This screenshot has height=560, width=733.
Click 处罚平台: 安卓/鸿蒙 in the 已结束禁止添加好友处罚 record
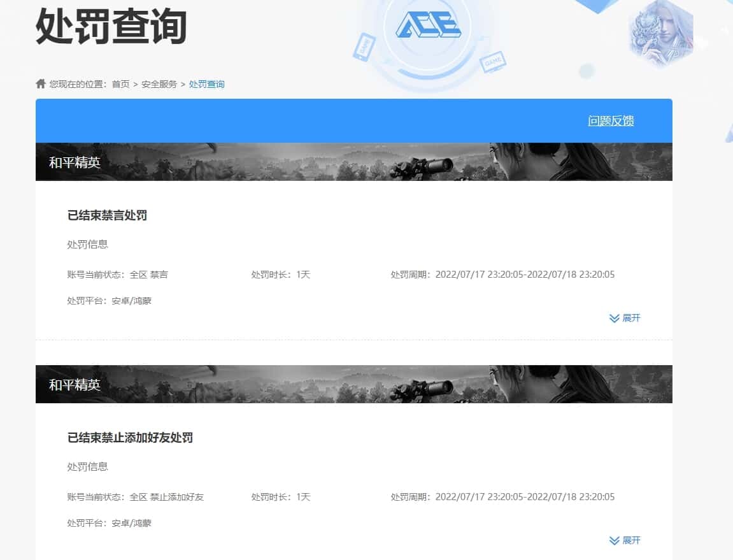pyautogui.click(x=109, y=523)
